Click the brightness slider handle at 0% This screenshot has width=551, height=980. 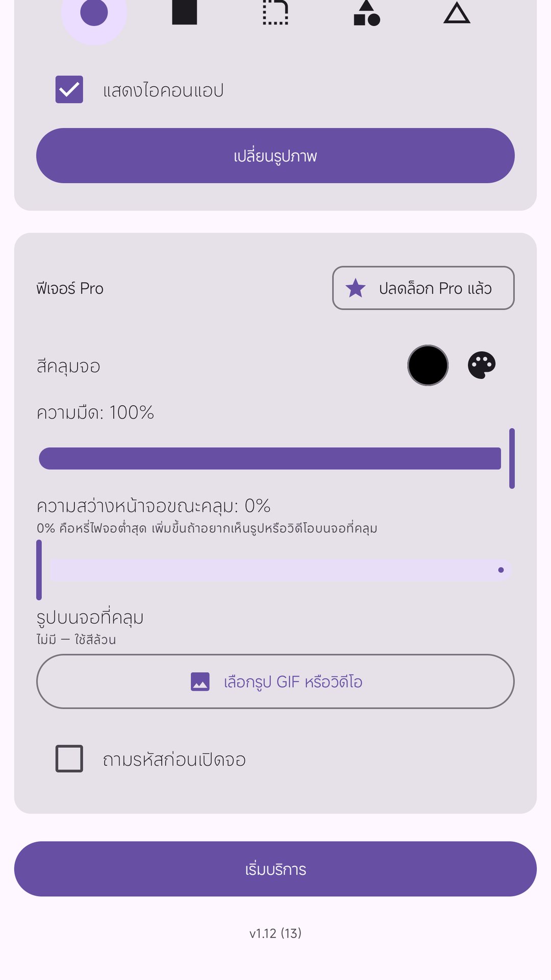point(39,570)
